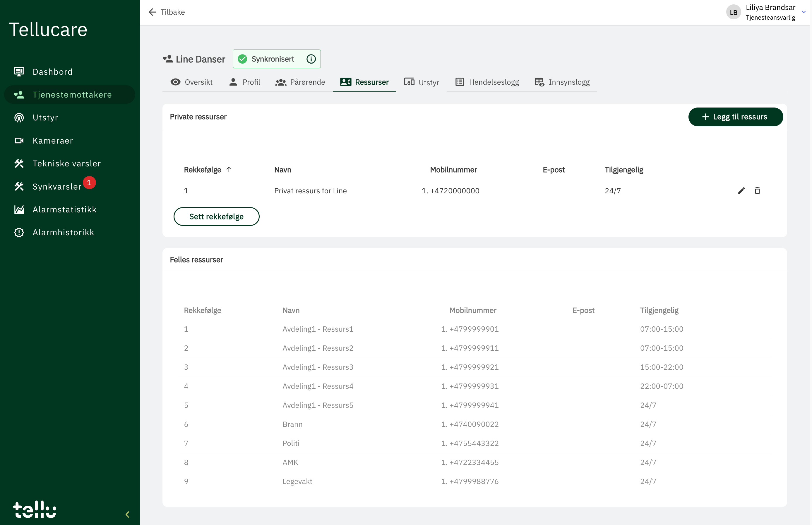Screen dimensions: 812x525
Task: Click Tilgjengelig header in private resources
Action: click(x=624, y=170)
